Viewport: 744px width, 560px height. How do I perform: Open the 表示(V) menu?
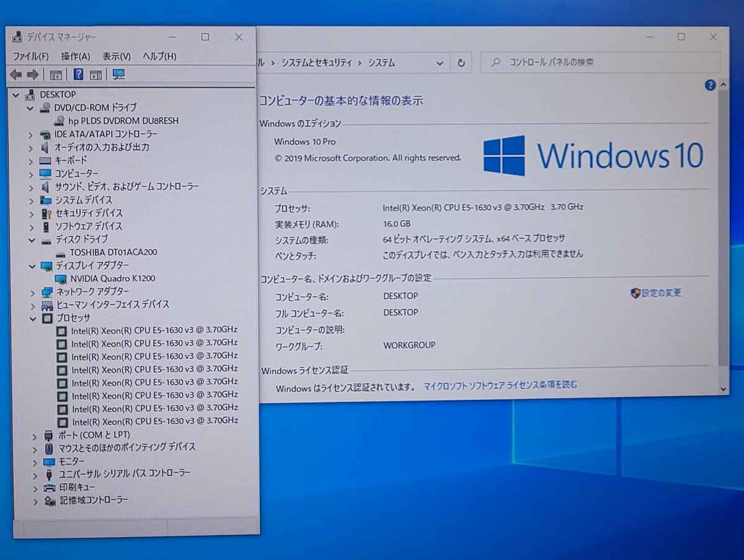[117, 56]
